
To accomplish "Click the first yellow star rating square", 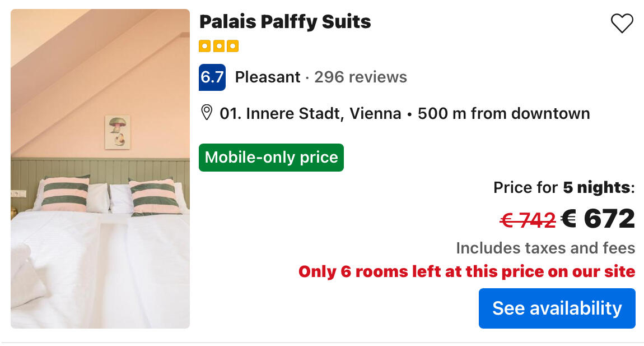I will coord(204,46).
